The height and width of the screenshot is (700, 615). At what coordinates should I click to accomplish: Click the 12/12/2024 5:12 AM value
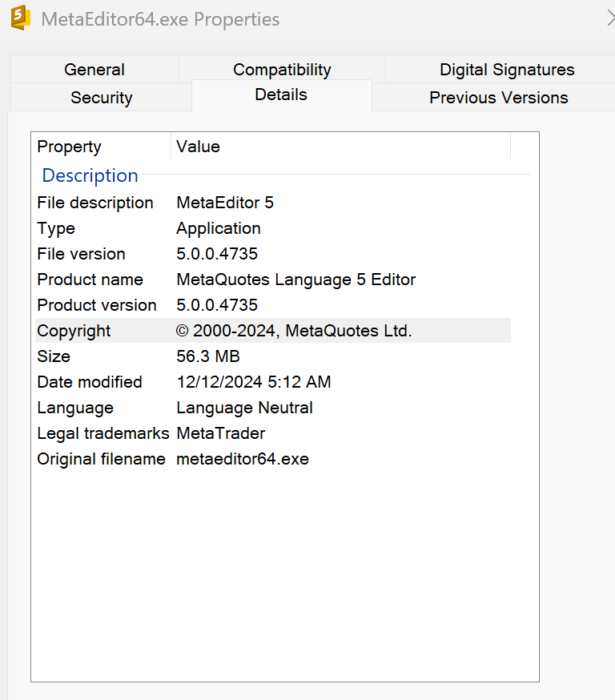coord(254,382)
